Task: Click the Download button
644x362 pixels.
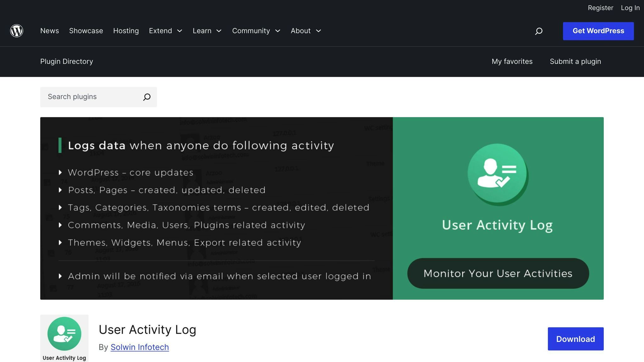Action: (576, 339)
